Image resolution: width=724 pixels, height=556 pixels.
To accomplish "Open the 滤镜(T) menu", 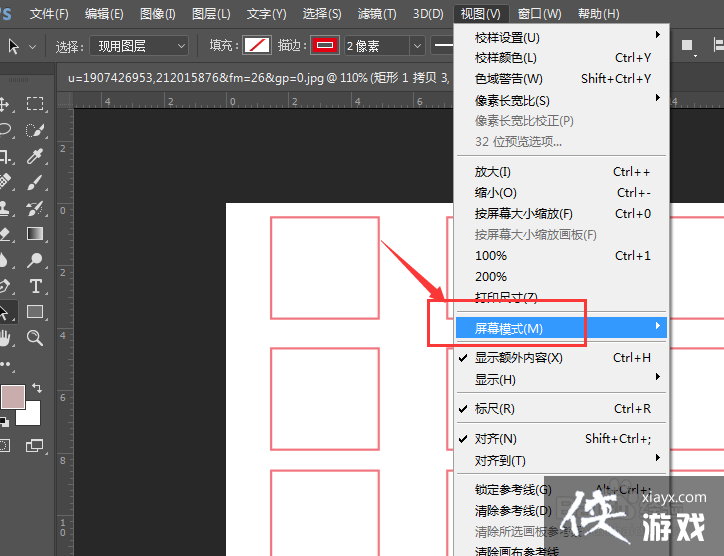I will [376, 14].
